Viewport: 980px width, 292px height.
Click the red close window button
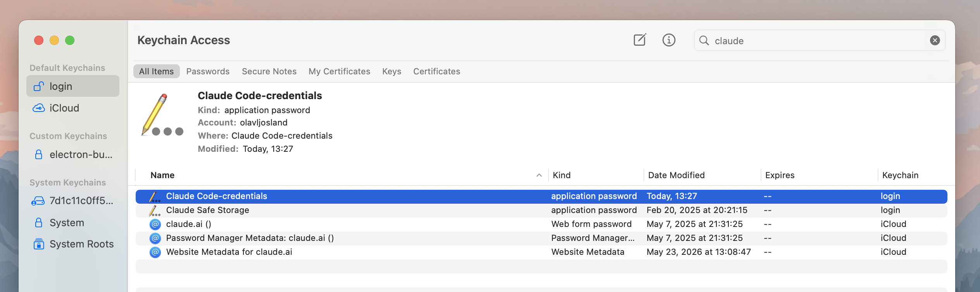tap(39, 40)
